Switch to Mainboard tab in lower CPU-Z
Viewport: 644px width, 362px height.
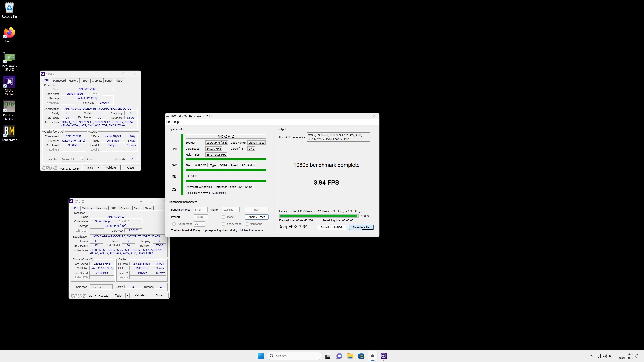pos(88,208)
